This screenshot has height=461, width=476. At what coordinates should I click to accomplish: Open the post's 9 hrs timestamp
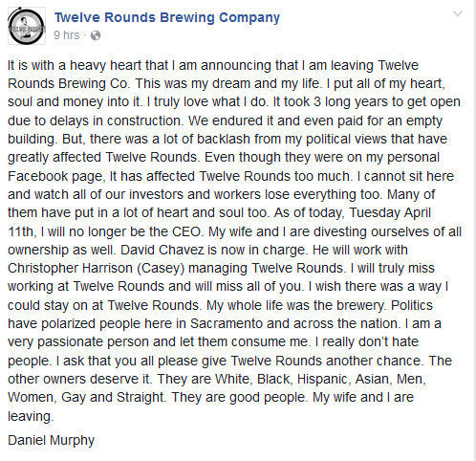(67, 35)
